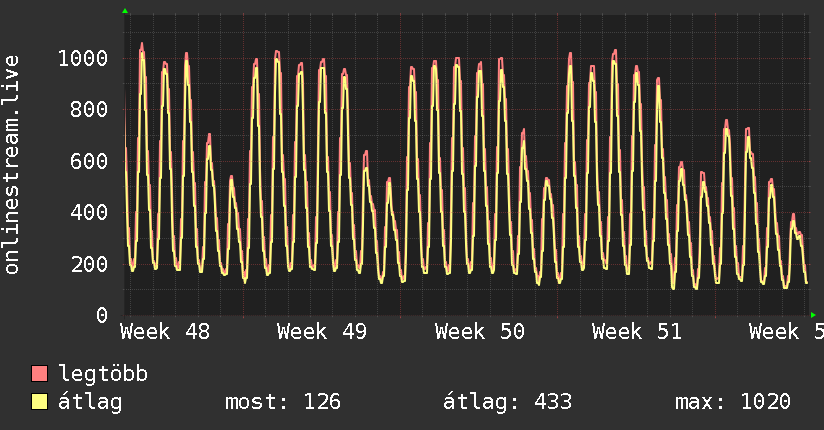824x430 pixels.
Task: Click the 800 y-axis tick label
Action: click(88, 110)
